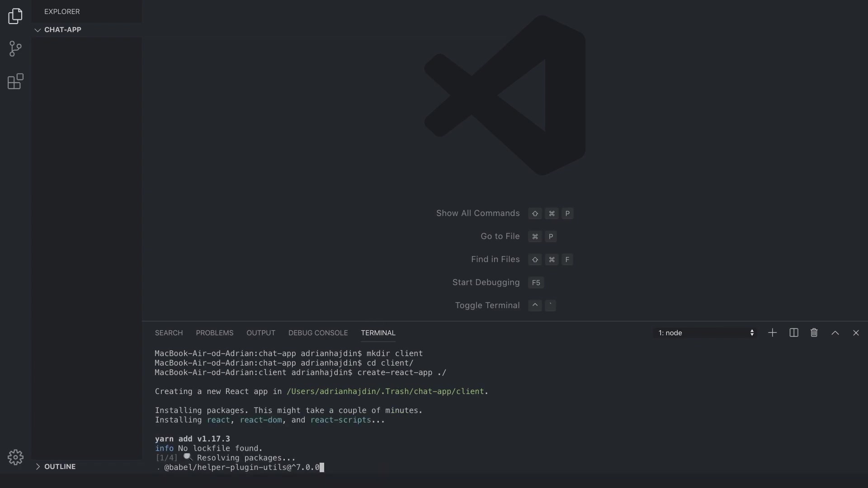This screenshot has height=488, width=868.
Task: Open the Extensions view
Action: tap(15, 81)
